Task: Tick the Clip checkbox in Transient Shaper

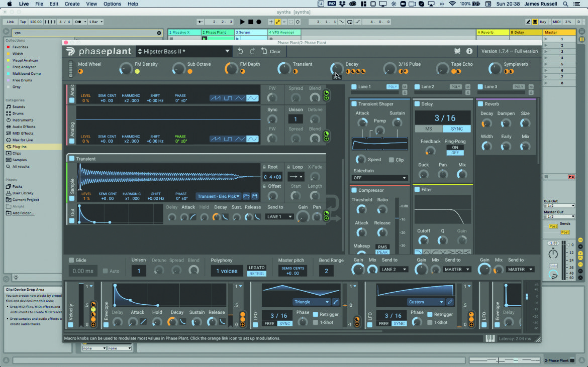Action: [x=391, y=160]
